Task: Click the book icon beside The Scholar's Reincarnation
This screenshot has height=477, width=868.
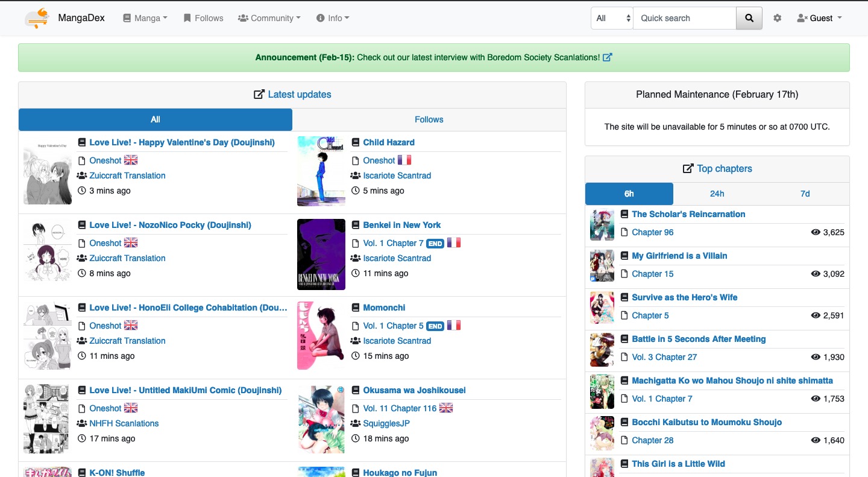Action: 624,214
